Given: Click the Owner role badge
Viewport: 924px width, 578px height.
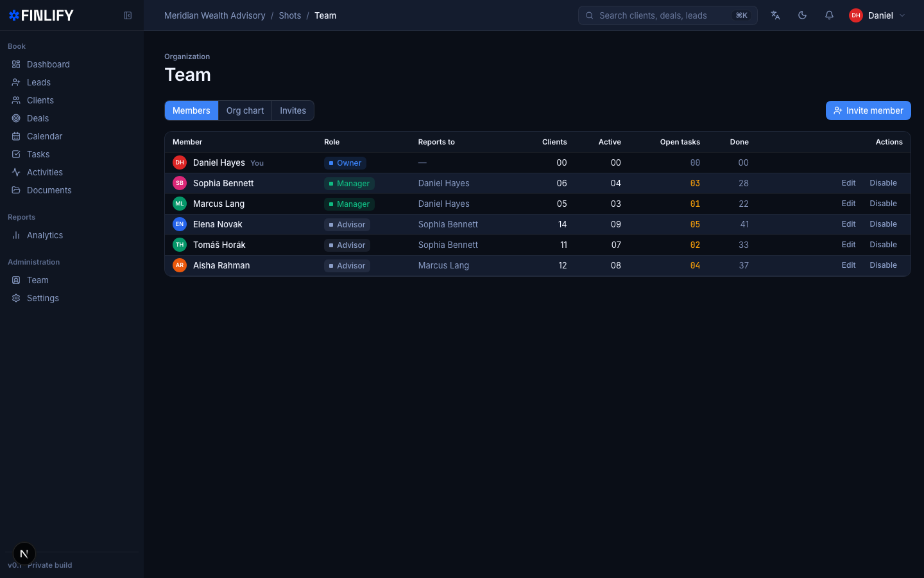Looking at the screenshot, I should pyautogui.click(x=345, y=163).
